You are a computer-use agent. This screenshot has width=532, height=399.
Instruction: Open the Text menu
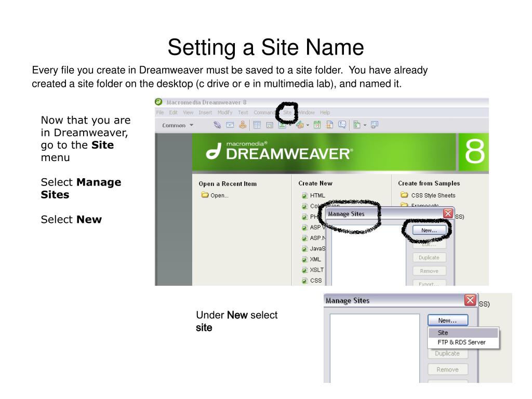[x=243, y=112]
